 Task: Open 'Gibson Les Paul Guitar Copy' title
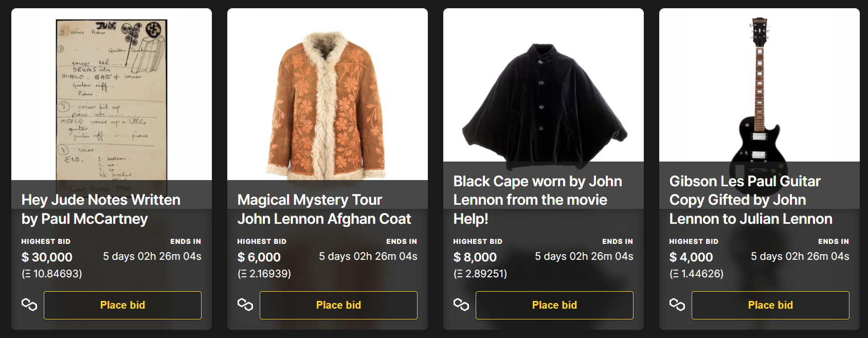click(x=750, y=200)
